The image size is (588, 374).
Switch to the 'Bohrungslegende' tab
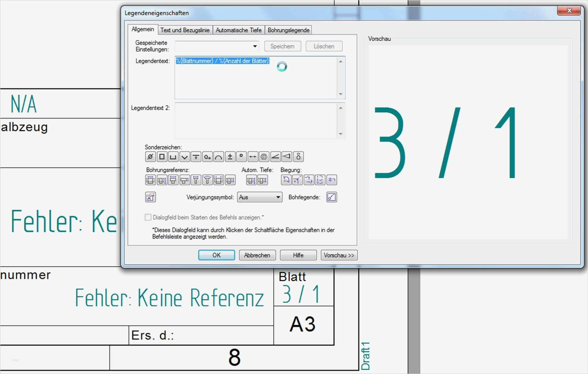[x=288, y=30]
